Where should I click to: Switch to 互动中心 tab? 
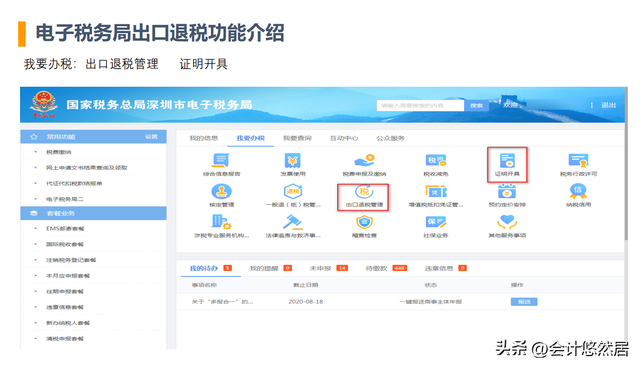tap(344, 138)
